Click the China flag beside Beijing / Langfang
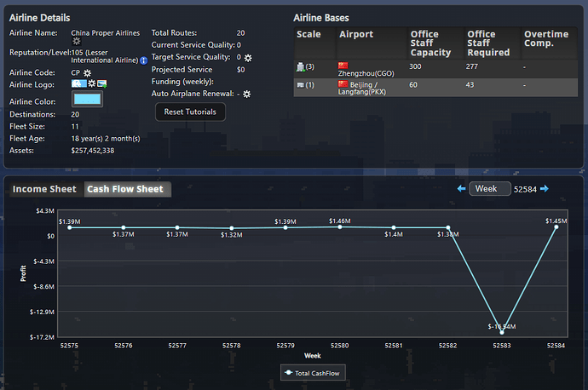The width and height of the screenshot is (588, 390). coord(343,83)
